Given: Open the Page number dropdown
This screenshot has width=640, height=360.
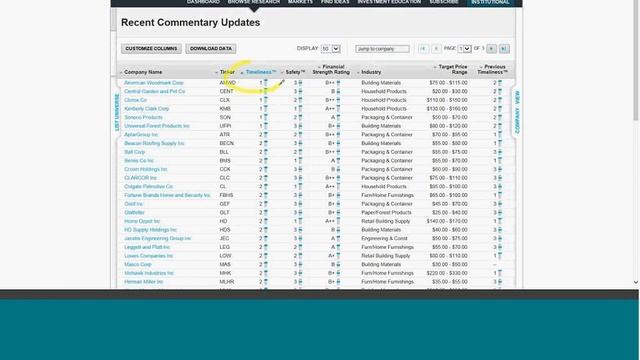Looking at the screenshot, I should click(x=464, y=49).
